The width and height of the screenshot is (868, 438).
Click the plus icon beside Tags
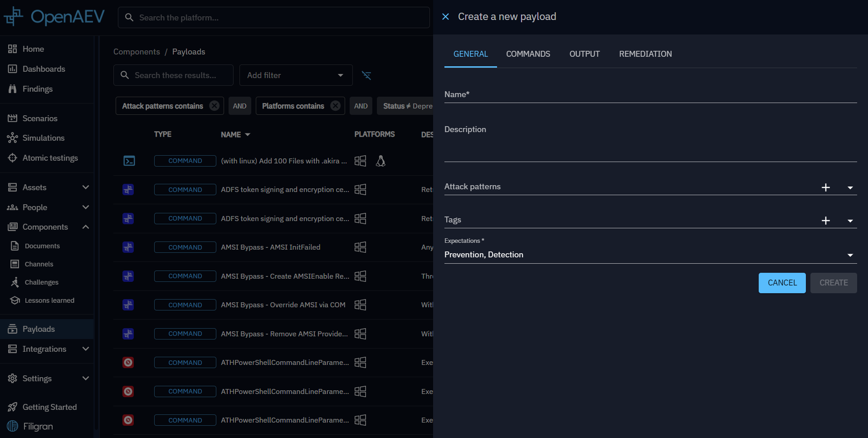pos(825,221)
